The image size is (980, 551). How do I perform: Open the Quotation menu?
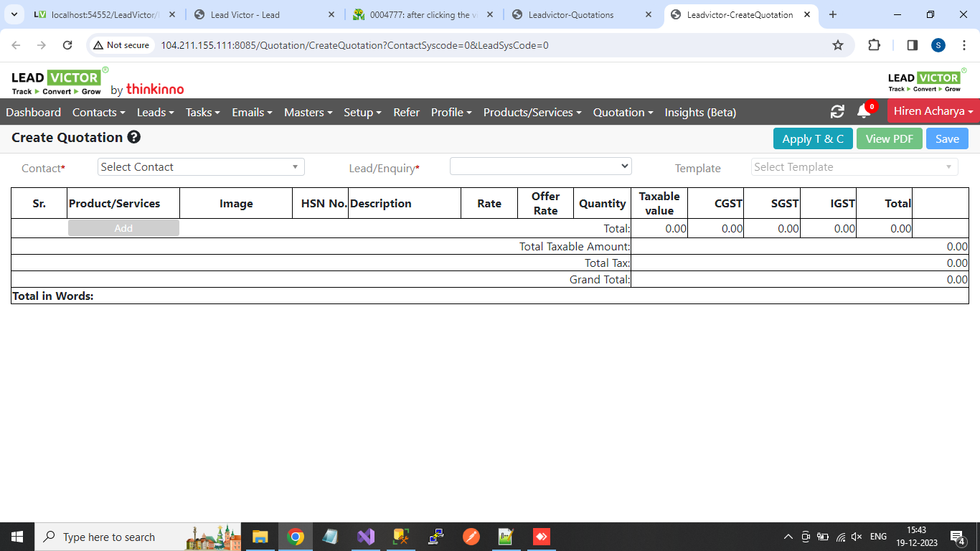[623, 112]
